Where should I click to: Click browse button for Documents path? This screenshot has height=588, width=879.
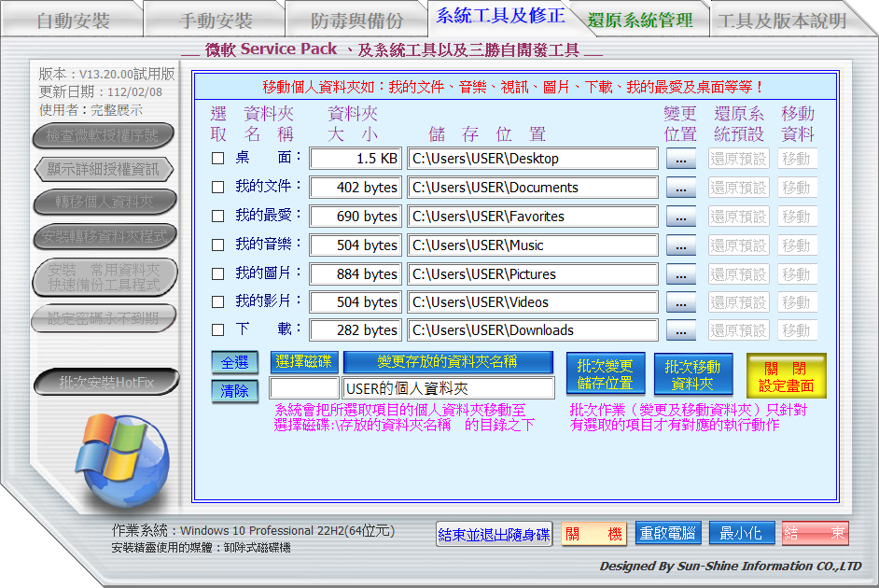pyautogui.click(x=680, y=188)
